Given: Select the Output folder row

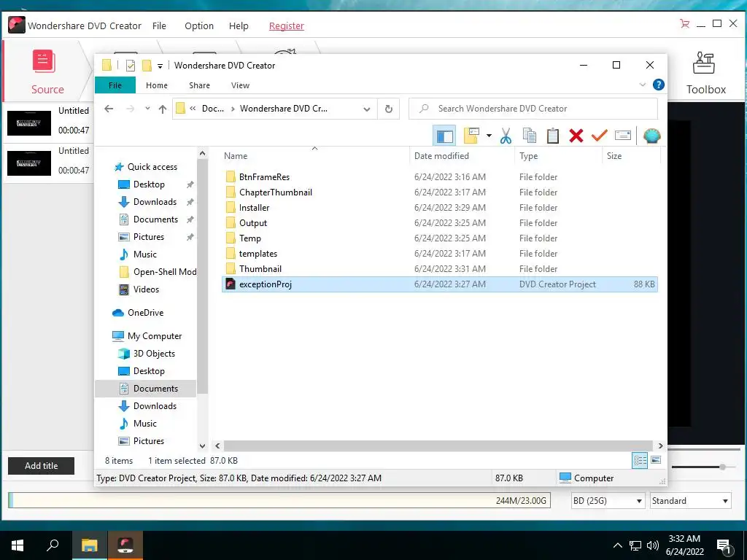Looking at the screenshot, I should pos(440,223).
